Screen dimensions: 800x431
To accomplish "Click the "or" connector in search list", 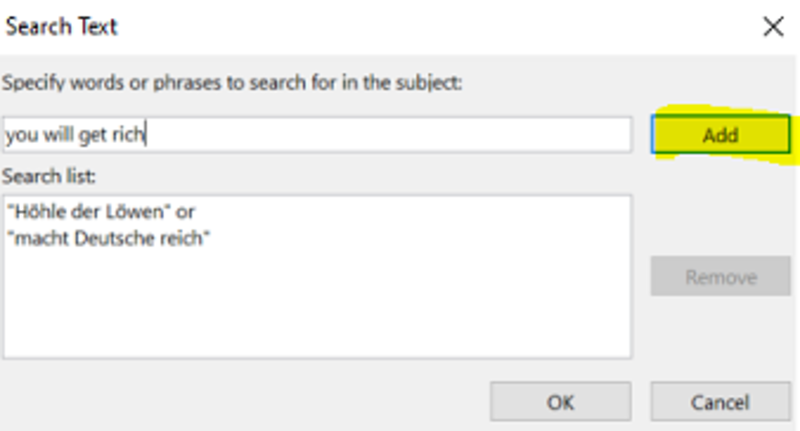I will click(185, 212).
